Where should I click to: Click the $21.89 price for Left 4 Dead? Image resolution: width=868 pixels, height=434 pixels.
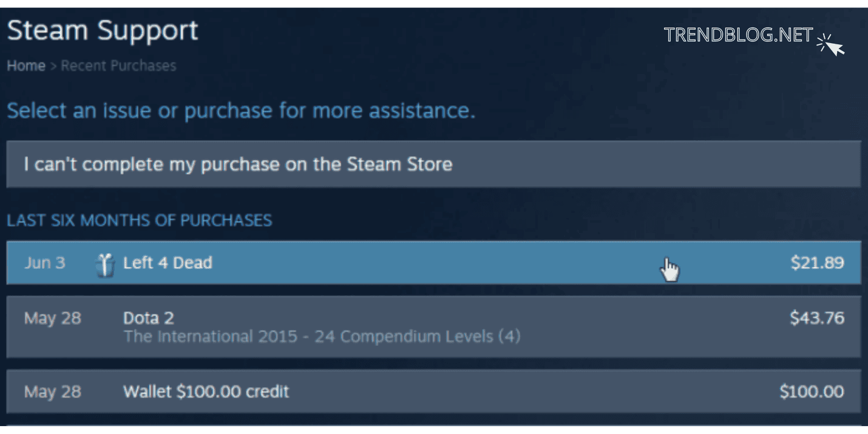[818, 263]
